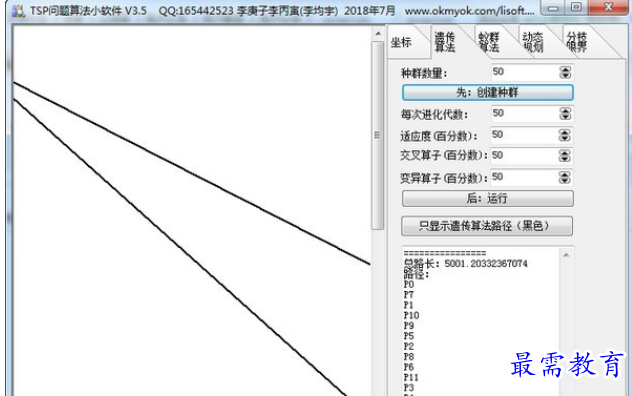
Task: Select the P6 row in path list
Action: (409, 367)
